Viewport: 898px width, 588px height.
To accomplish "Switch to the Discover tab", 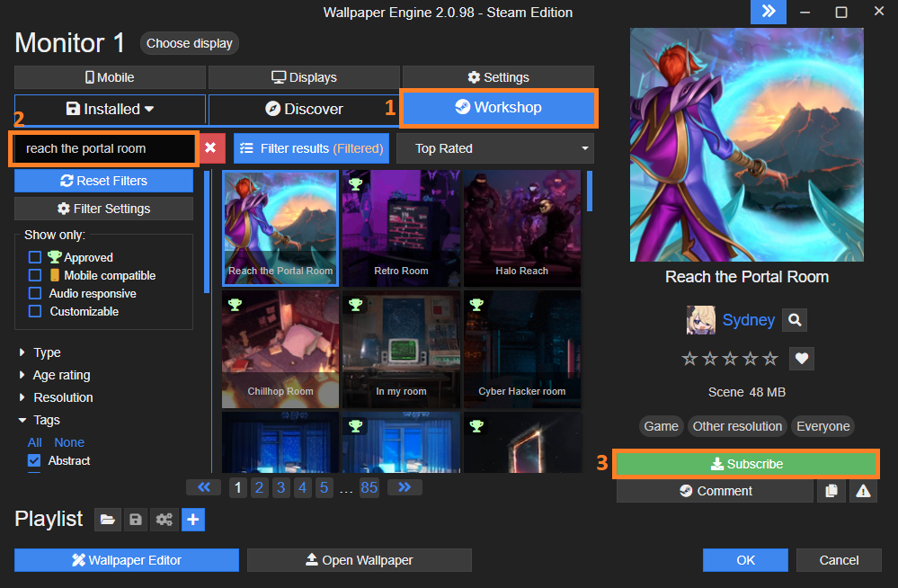I will 304,109.
